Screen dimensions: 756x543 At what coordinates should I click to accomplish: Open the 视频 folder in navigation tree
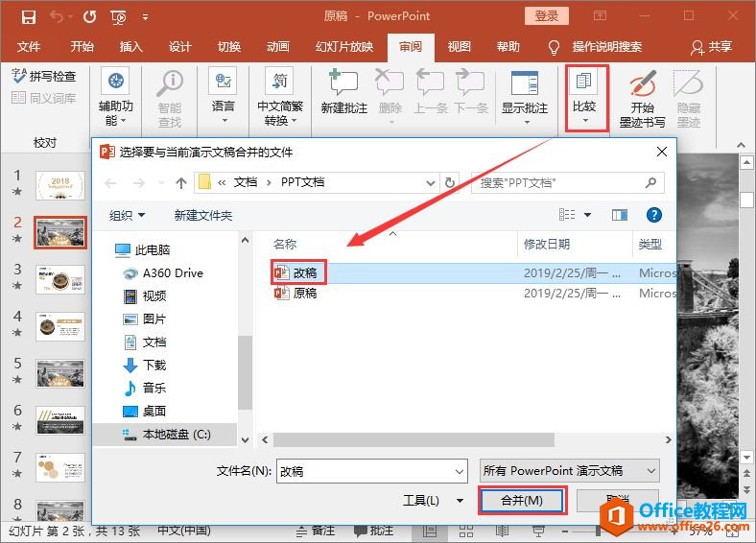click(x=145, y=295)
